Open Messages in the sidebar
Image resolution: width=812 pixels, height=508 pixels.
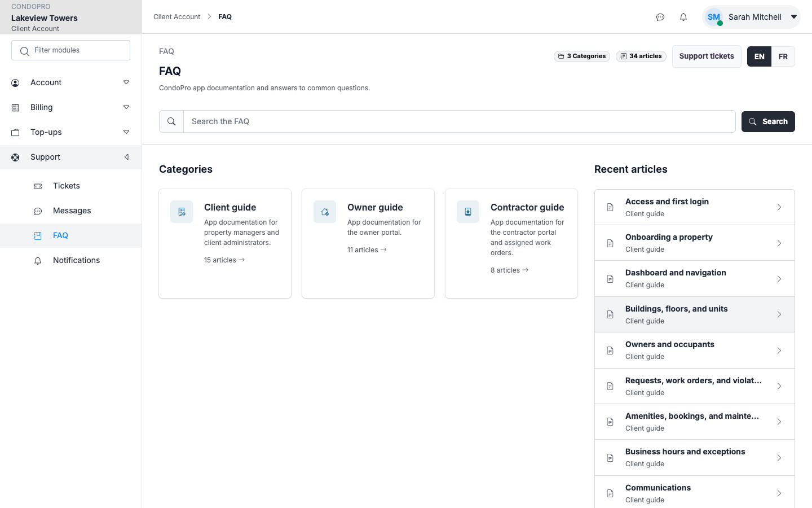[71, 211]
